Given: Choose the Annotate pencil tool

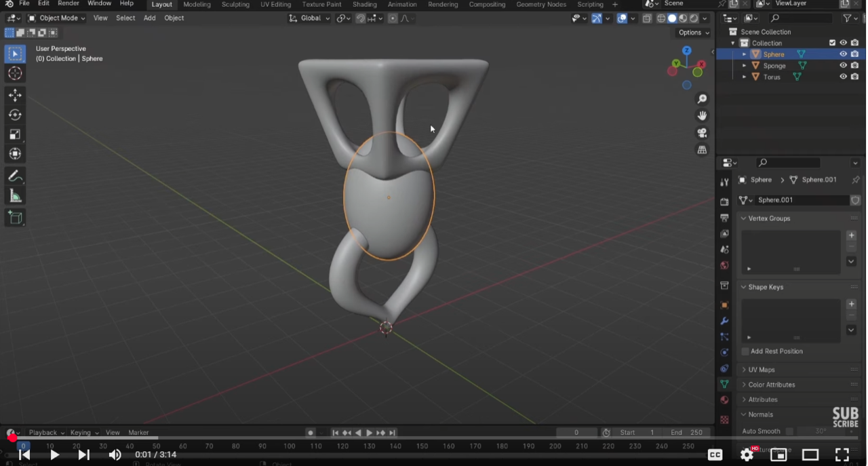Looking at the screenshot, I should (15, 176).
